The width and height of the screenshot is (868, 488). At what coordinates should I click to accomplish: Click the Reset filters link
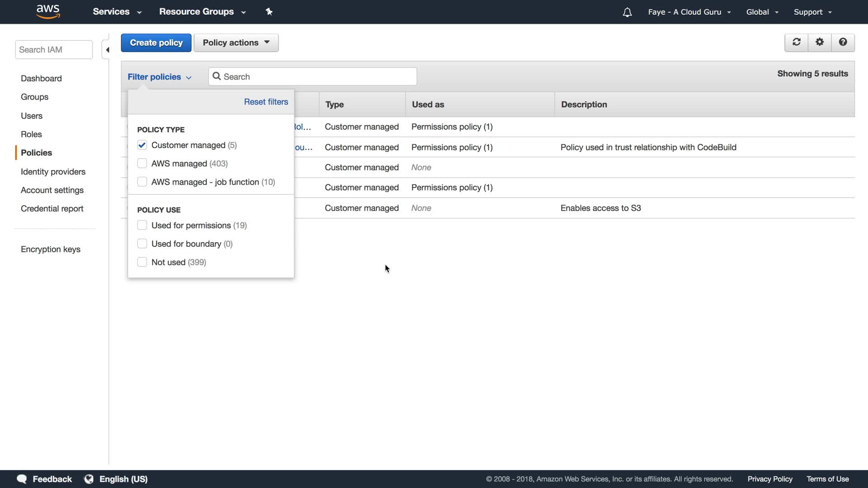point(266,102)
